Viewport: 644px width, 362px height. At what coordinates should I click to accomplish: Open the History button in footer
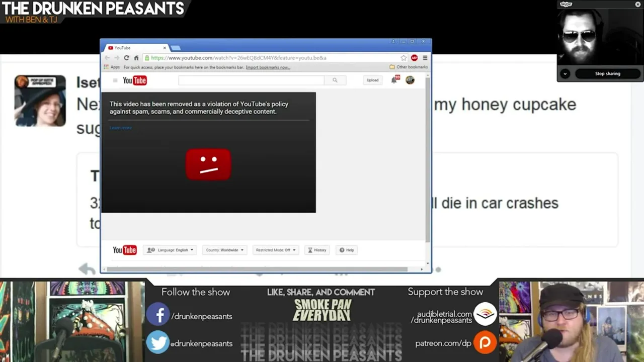[x=317, y=250]
